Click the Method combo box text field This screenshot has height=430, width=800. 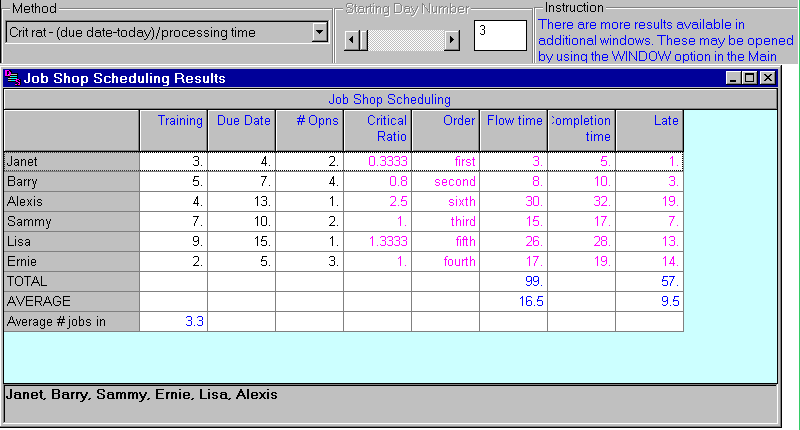158,33
